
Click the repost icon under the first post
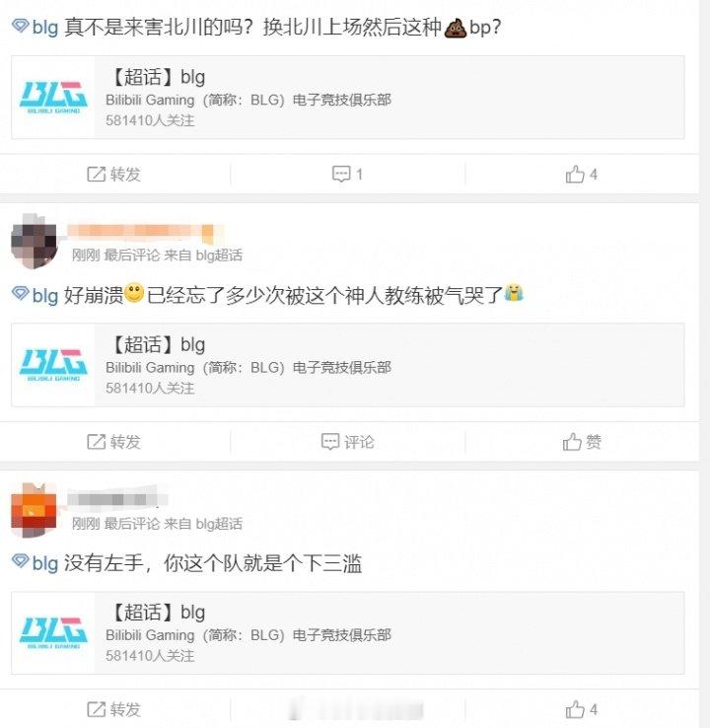[96, 175]
